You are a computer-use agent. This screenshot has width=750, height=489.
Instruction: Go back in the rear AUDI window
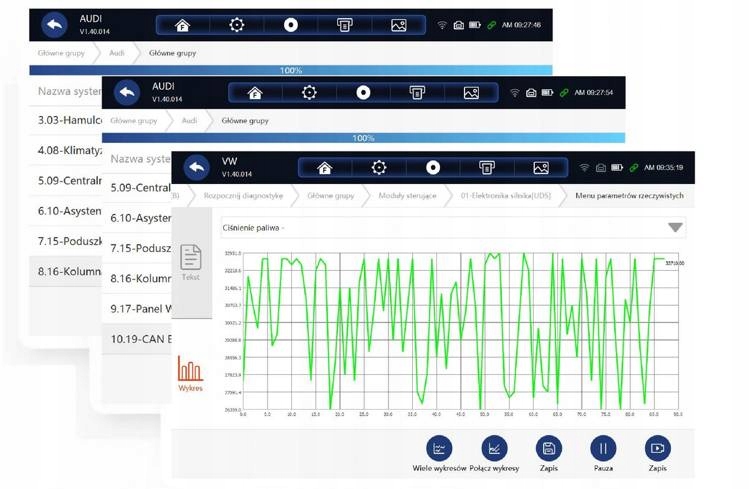click(x=54, y=25)
